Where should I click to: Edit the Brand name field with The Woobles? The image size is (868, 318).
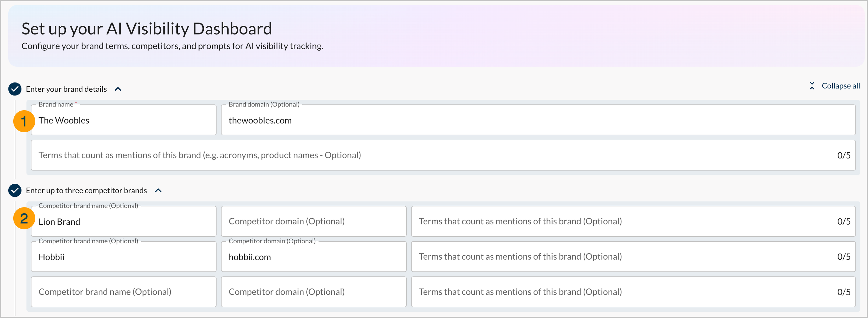click(124, 120)
